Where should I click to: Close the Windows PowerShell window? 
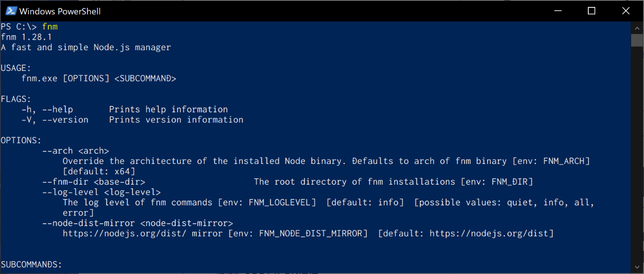click(626, 11)
